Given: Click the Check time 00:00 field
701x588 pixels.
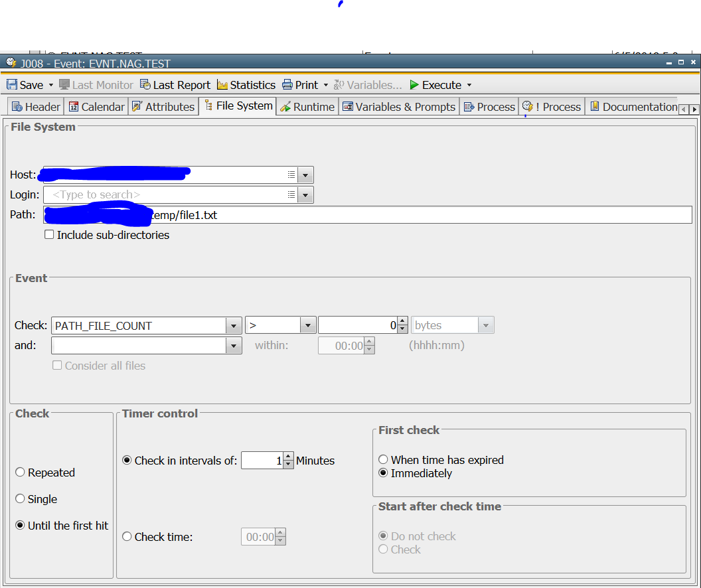Looking at the screenshot, I should click(x=258, y=537).
